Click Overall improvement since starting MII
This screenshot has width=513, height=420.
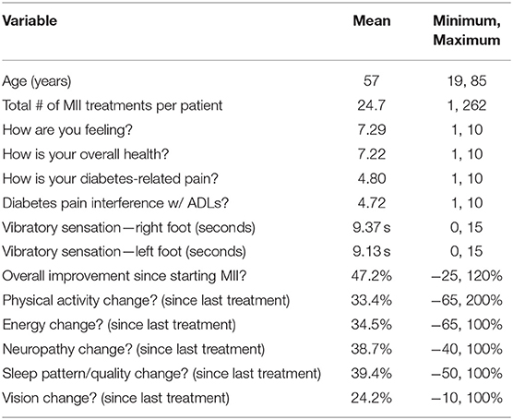pyautogui.click(x=125, y=276)
